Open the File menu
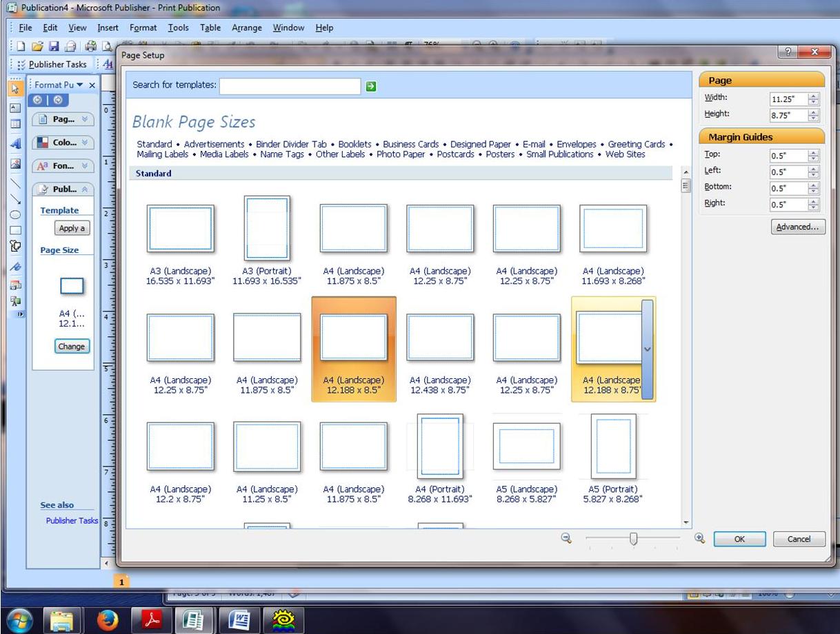 click(26, 28)
